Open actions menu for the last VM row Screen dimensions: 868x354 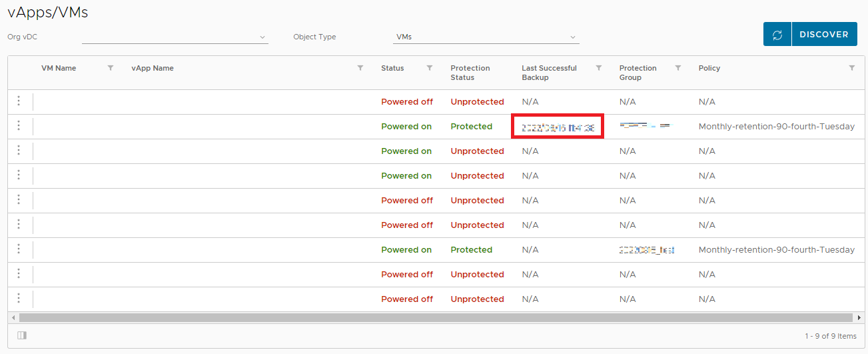pos(19,299)
